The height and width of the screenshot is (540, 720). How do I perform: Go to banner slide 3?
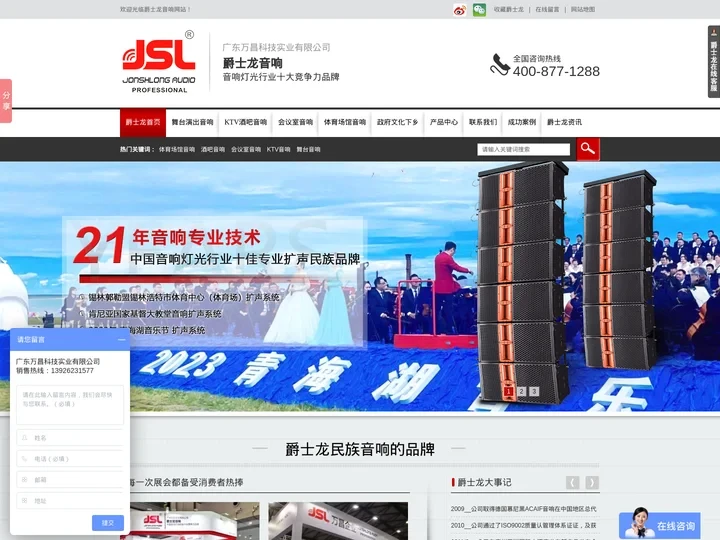click(534, 391)
